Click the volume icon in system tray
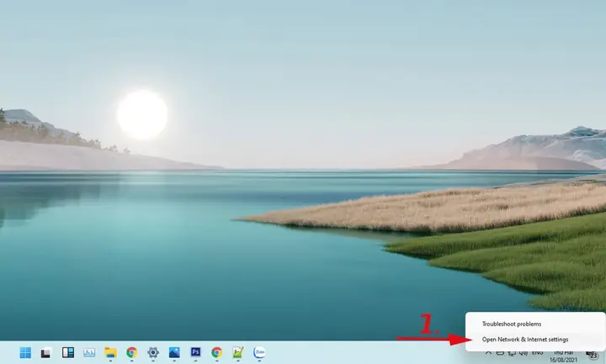This screenshot has width=606, height=364. pos(524,353)
